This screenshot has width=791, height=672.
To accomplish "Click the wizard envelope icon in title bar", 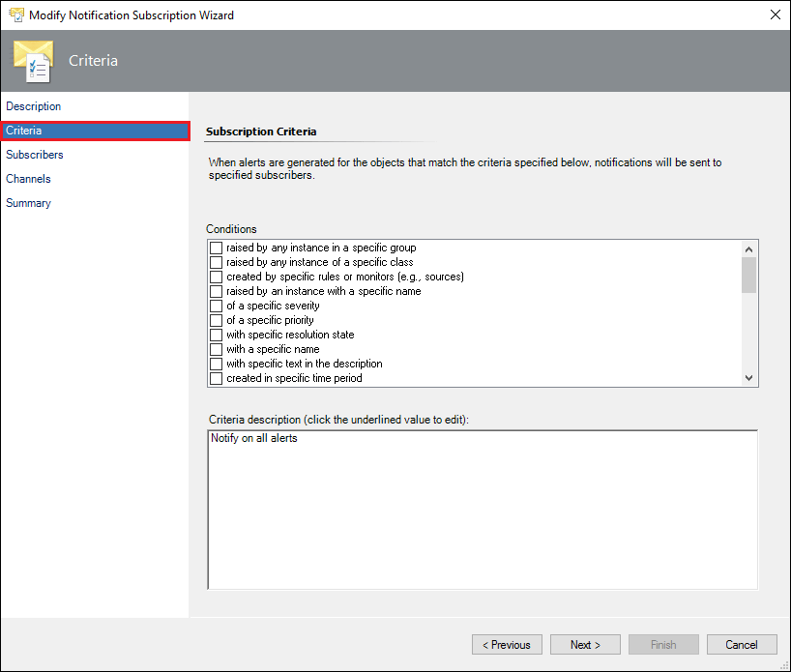I will 16,15.
